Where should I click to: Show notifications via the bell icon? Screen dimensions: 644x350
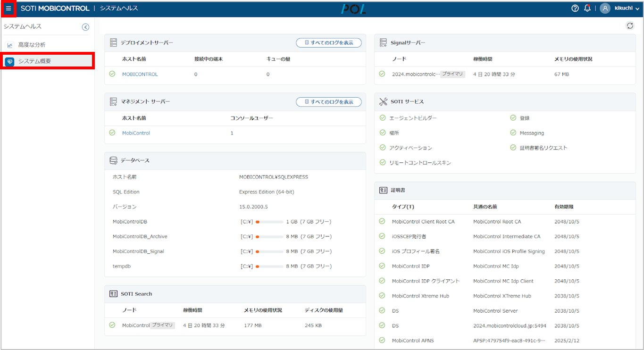587,8
